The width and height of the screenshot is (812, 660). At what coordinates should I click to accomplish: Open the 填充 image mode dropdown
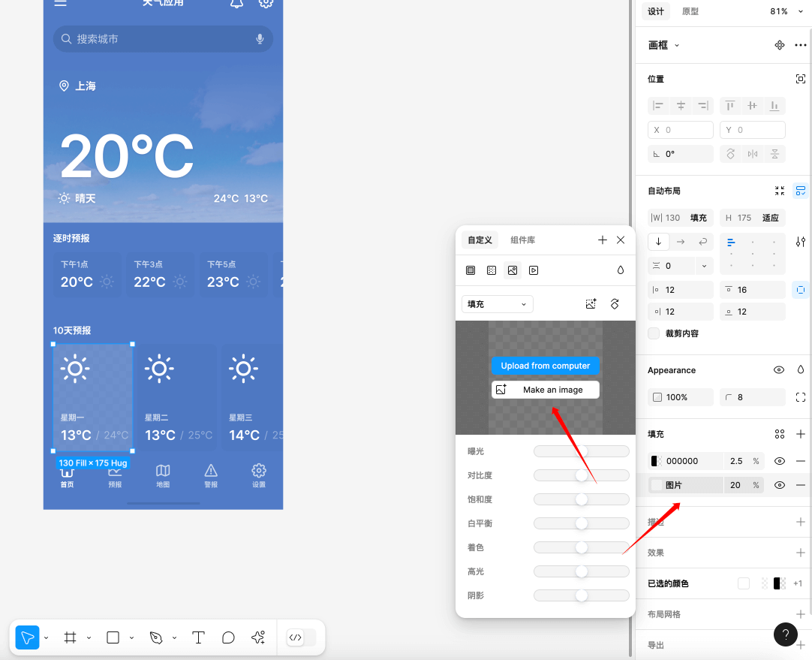[x=497, y=304]
